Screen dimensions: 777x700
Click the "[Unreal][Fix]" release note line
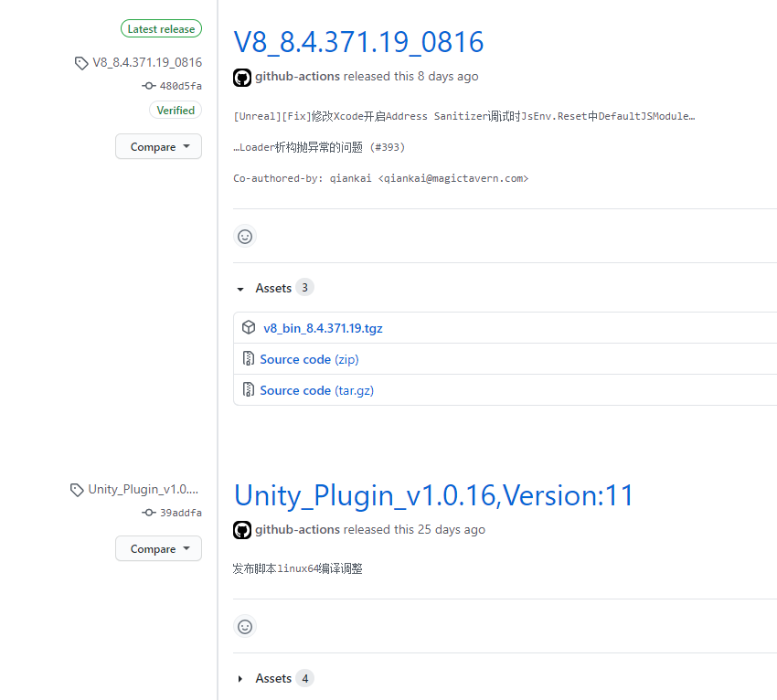pyautogui.click(x=464, y=116)
